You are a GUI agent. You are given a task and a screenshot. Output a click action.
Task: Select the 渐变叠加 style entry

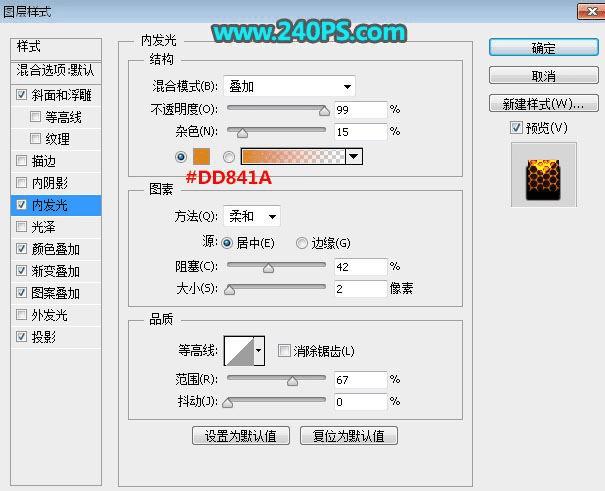(x=56, y=271)
